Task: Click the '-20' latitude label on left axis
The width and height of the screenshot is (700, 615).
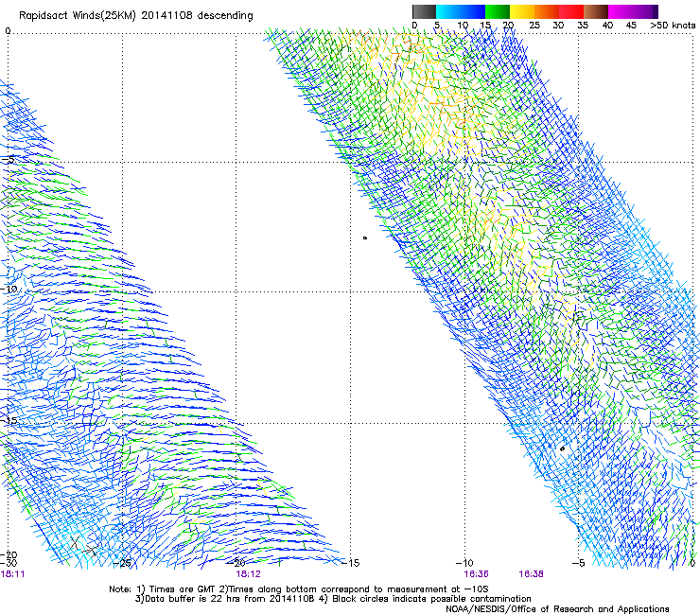Action: tap(9, 554)
